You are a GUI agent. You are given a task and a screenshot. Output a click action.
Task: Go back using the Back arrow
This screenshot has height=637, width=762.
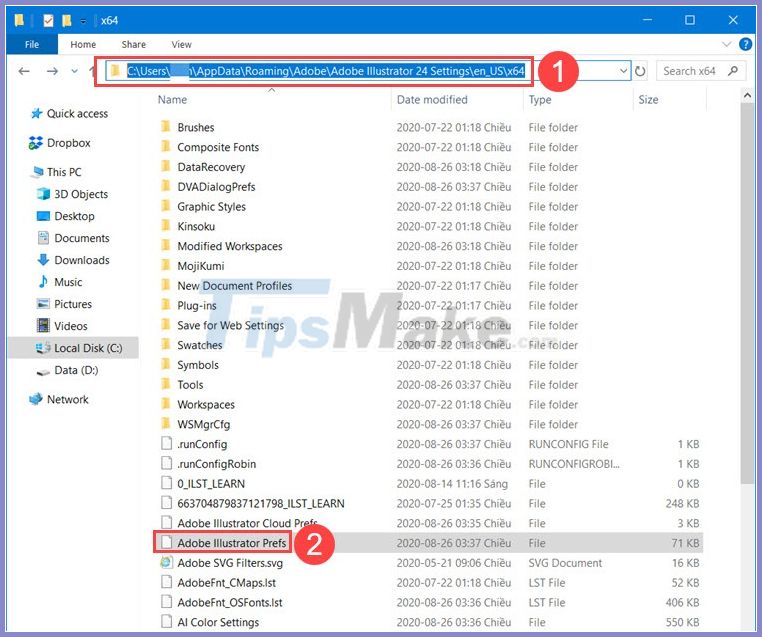24,71
